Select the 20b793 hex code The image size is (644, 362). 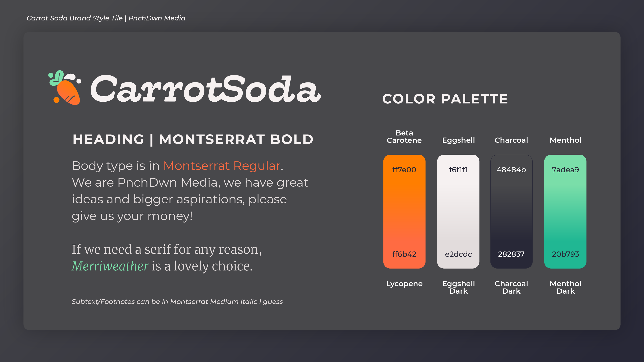pos(565,254)
